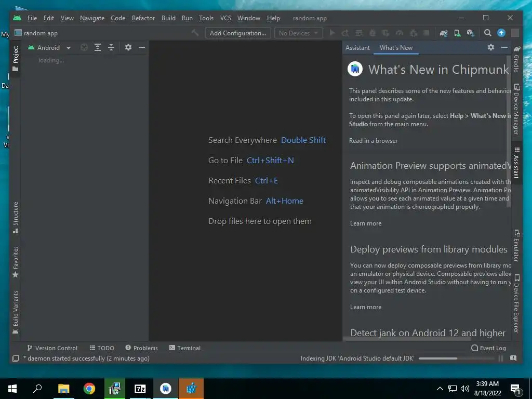
Task: Click the indexing progress bar
Action: coord(456,358)
